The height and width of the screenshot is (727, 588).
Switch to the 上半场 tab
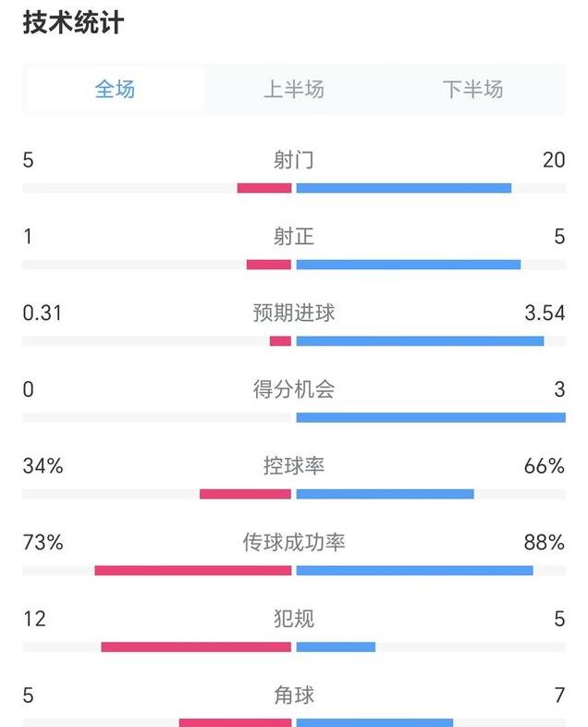294,90
